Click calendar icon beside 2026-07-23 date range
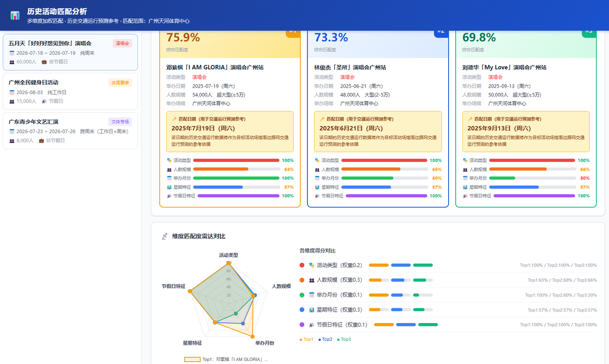 [12, 131]
